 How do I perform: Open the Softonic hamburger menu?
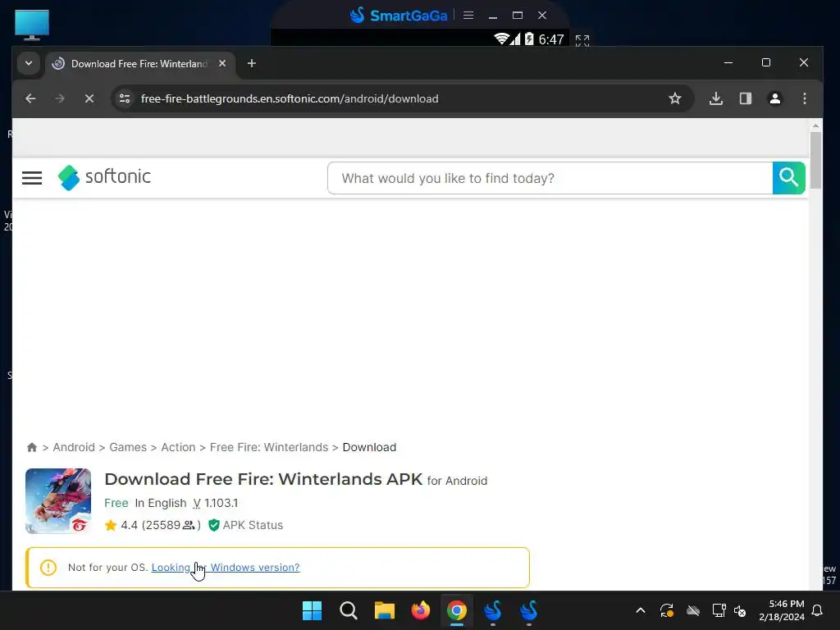(x=32, y=178)
